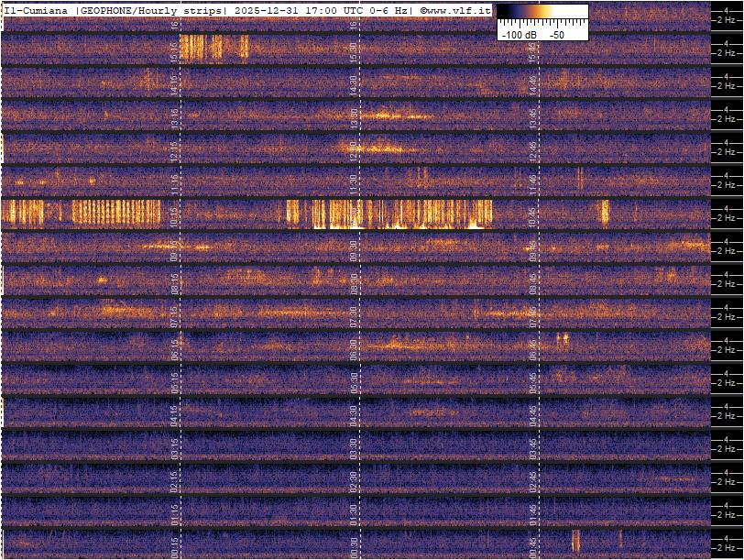Select the 09:30 time marker
Image resolution: width=744 pixels, height=560 pixels.
[354, 249]
